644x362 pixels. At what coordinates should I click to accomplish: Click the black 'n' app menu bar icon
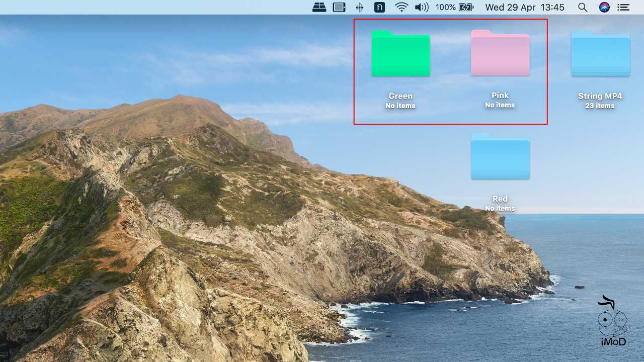[x=379, y=7]
